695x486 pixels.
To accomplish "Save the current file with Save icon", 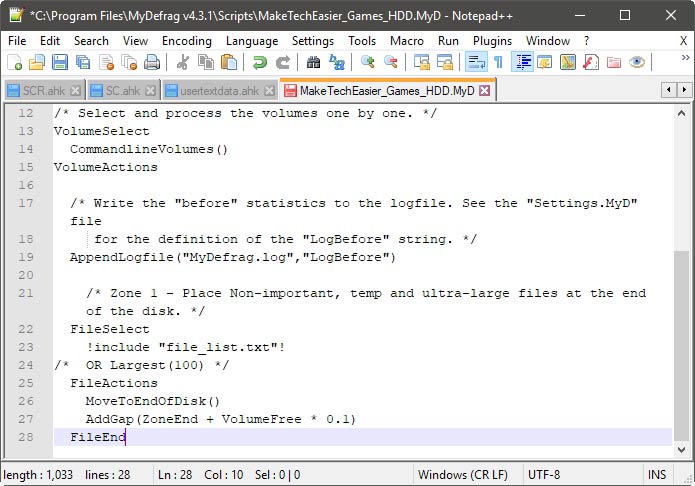I will tap(60, 63).
